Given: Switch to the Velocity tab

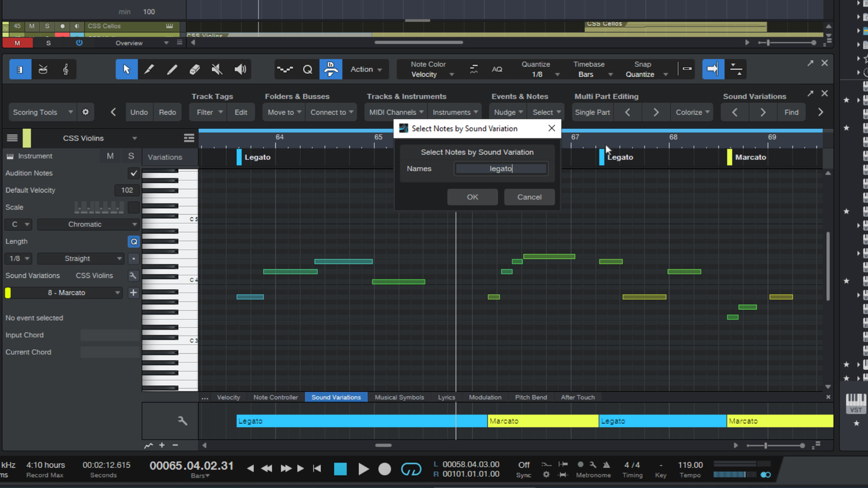Looking at the screenshot, I should pyautogui.click(x=228, y=397).
